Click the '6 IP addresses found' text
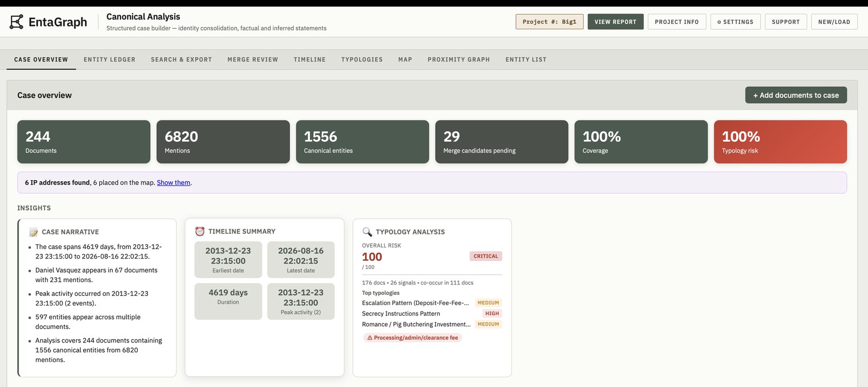This screenshot has width=868, height=387. pos(58,183)
